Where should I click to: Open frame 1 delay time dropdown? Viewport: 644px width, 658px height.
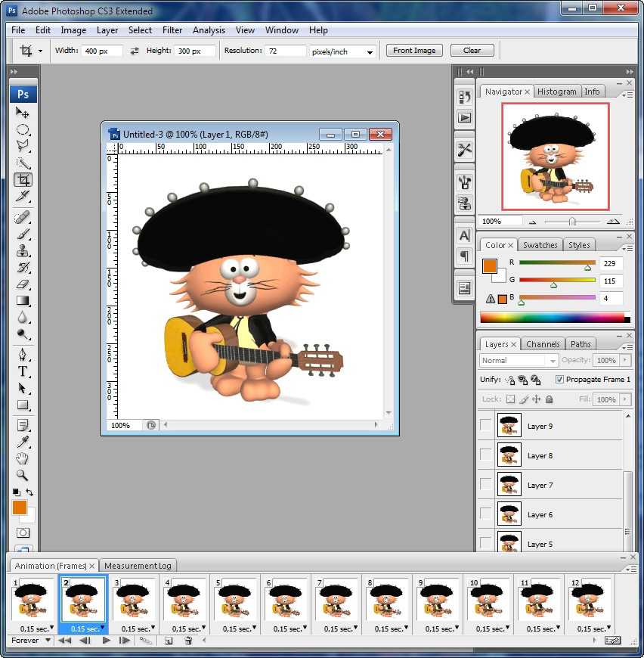[51, 628]
